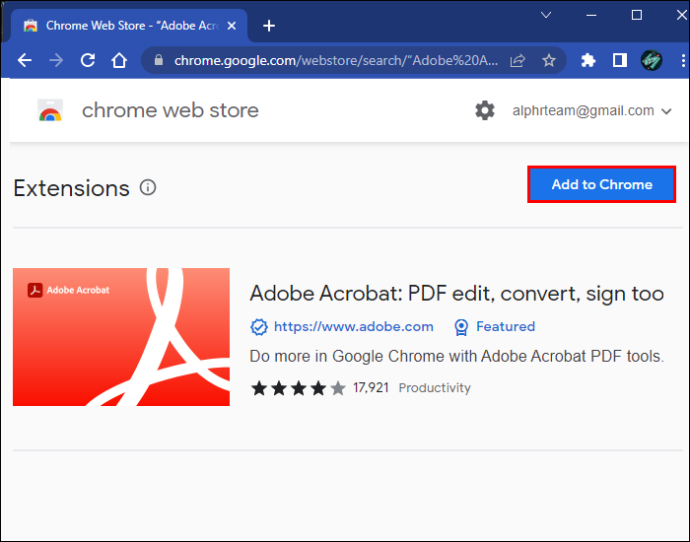This screenshot has height=542, width=690.
Task: Click the verified publisher badge icon
Action: 259,327
